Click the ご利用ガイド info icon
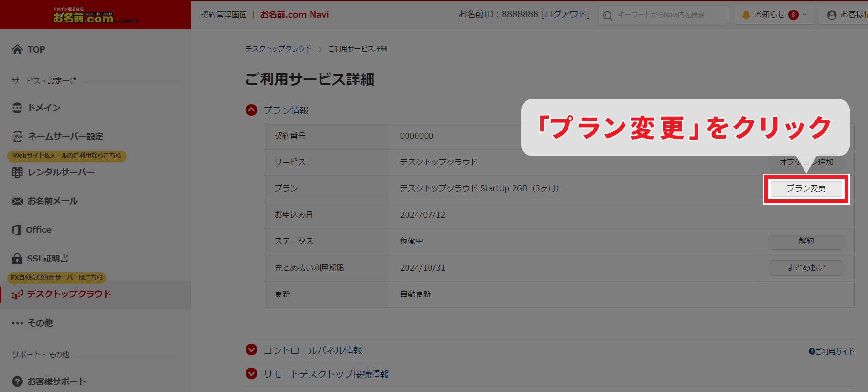The height and width of the screenshot is (392, 868). tap(812, 351)
